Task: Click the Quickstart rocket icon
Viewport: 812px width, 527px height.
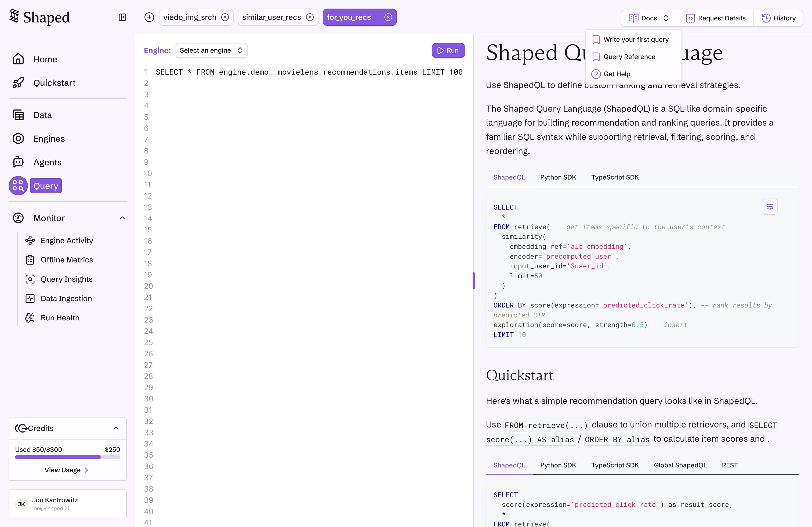Action: [x=18, y=82]
